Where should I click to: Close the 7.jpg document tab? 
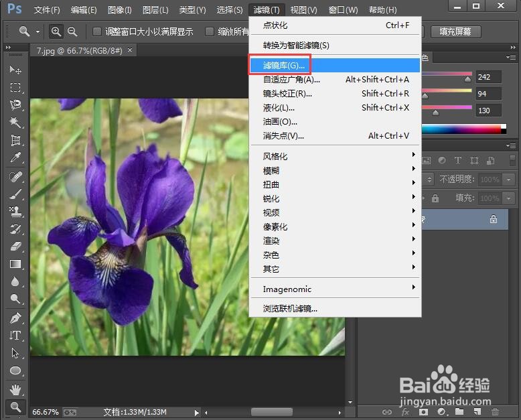[x=130, y=50]
